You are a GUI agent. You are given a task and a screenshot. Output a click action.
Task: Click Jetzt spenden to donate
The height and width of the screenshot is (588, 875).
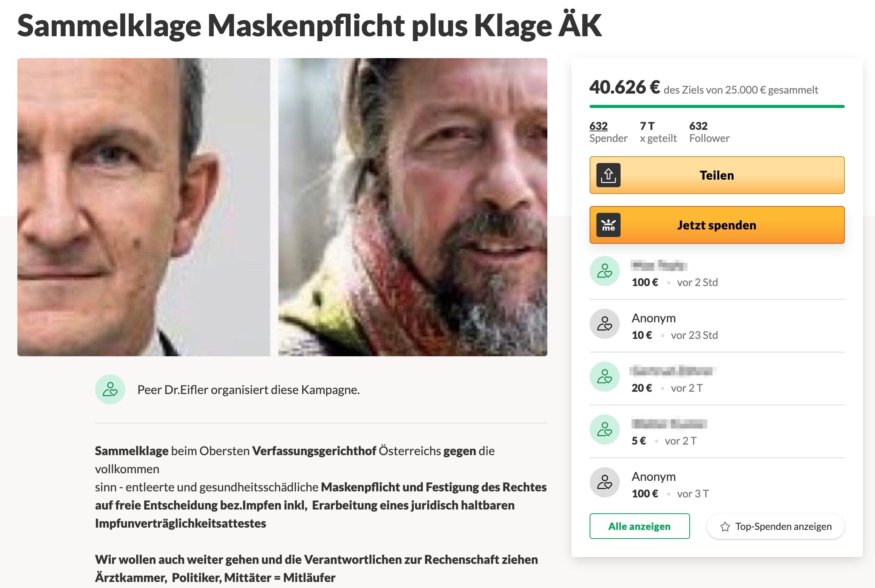click(x=717, y=225)
